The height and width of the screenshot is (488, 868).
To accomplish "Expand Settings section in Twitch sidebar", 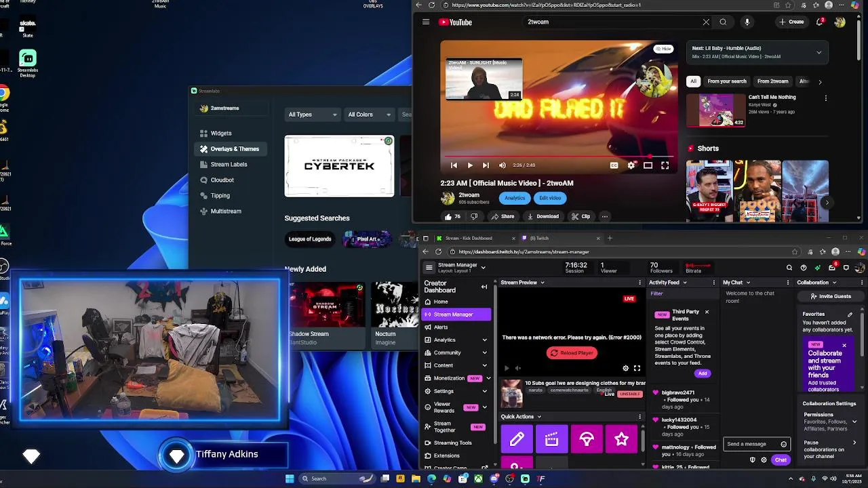I will click(484, 392).
